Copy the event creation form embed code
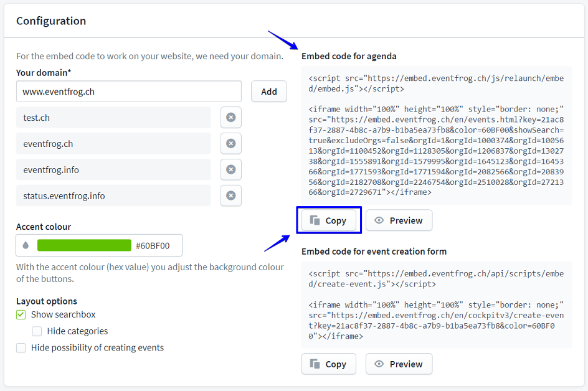 tap(328, 364)
